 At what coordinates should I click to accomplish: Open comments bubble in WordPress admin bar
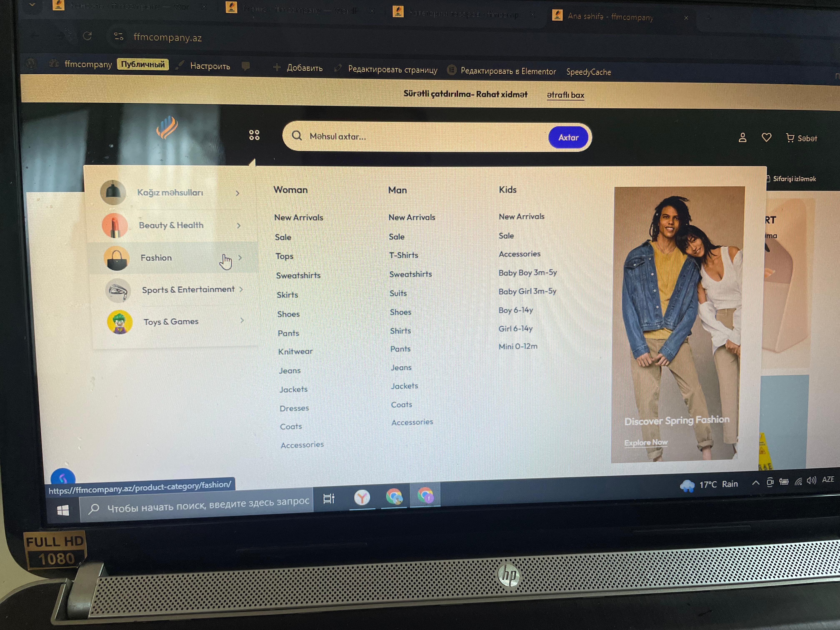coord(246,66)
